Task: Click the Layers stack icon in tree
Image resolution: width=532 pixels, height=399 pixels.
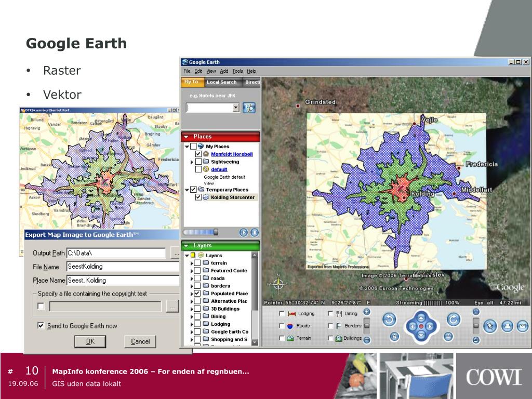Action: (201, 255)
